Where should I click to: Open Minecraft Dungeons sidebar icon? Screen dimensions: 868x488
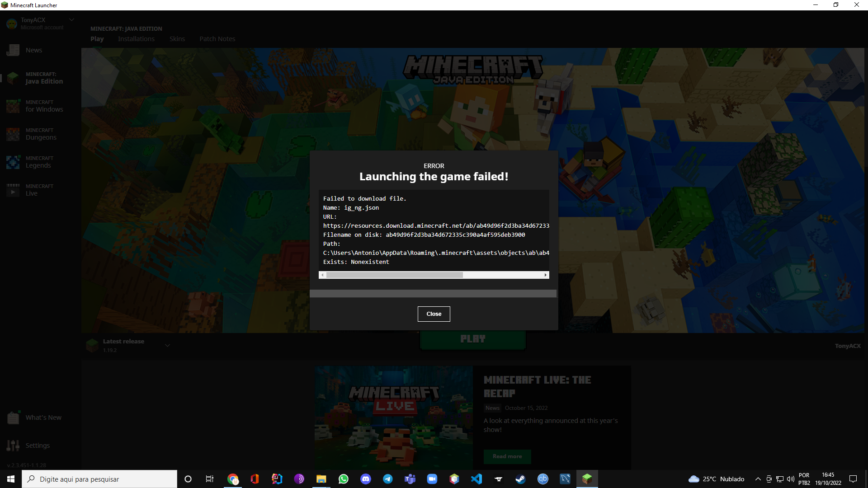(x=13, y=134)
